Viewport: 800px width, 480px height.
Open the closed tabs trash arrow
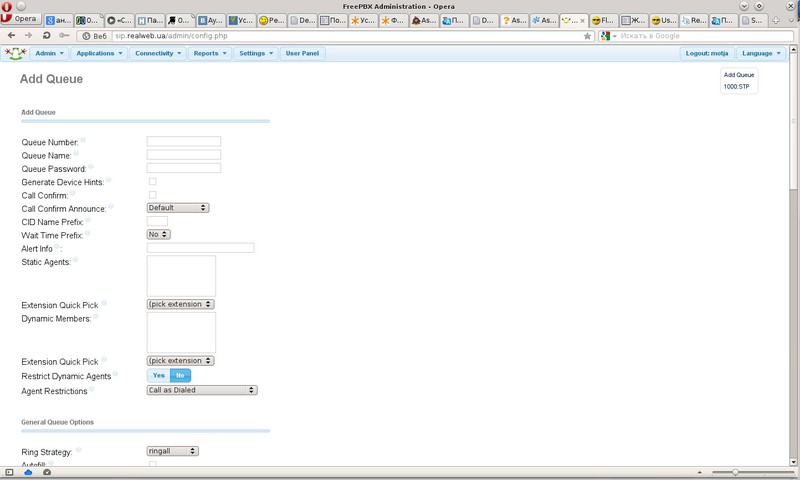pyautogui.click(x=792, y=20)
